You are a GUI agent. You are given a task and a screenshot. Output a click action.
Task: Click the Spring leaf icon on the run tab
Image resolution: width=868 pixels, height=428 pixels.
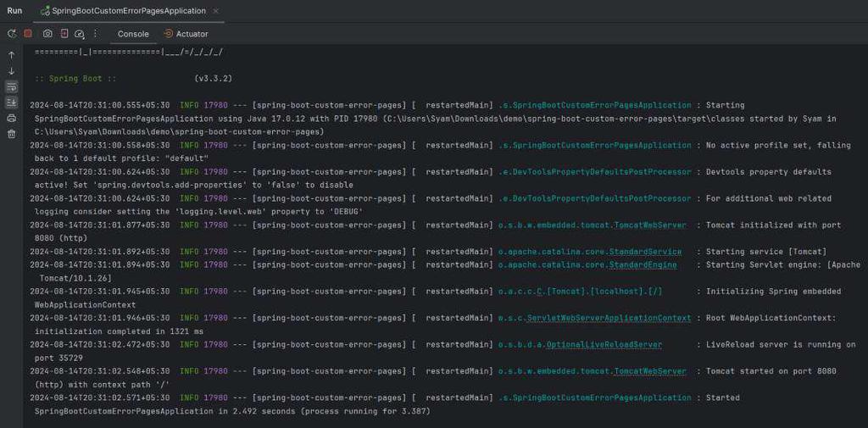click(46, 11)
